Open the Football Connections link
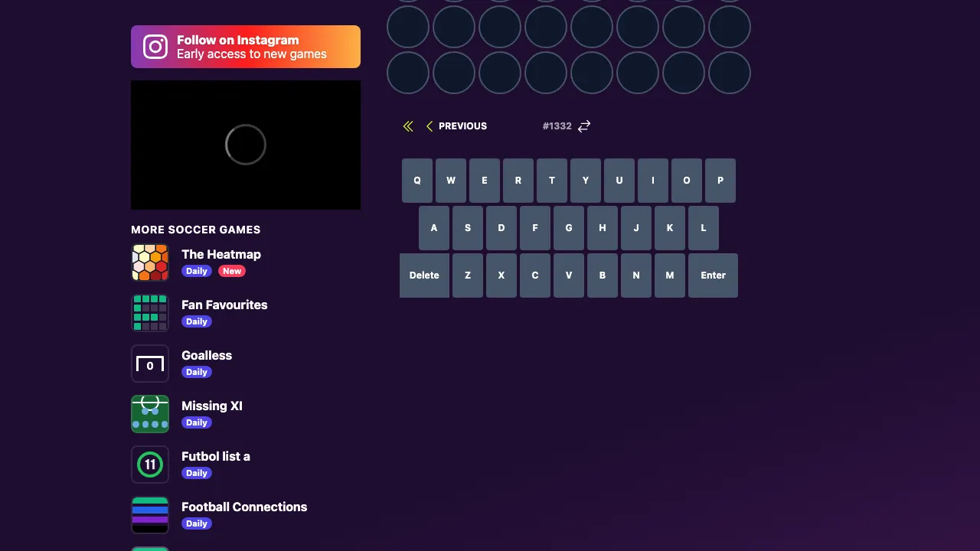The image size is (980, 551). click(x=244, y=507)
